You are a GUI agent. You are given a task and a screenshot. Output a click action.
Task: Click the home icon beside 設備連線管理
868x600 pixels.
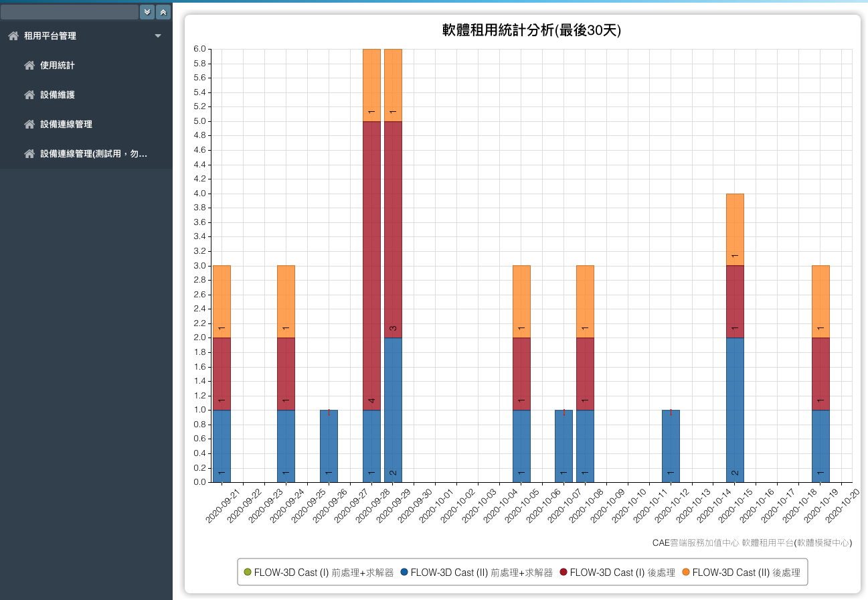tap(29, 125)
